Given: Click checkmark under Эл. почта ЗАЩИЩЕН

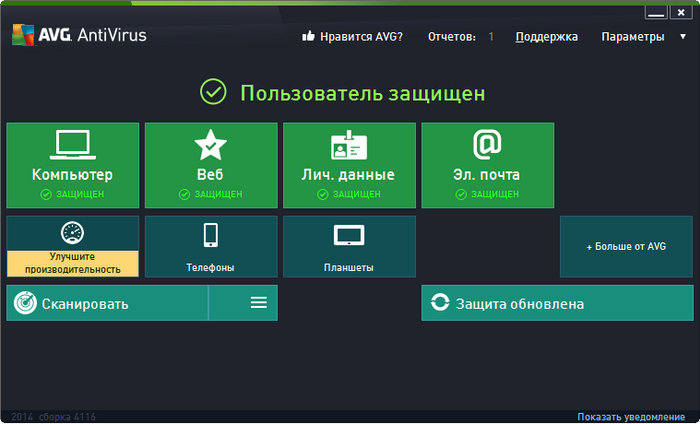Looking at the screenshot, I should pyautogui.click(x=461, y=194).
